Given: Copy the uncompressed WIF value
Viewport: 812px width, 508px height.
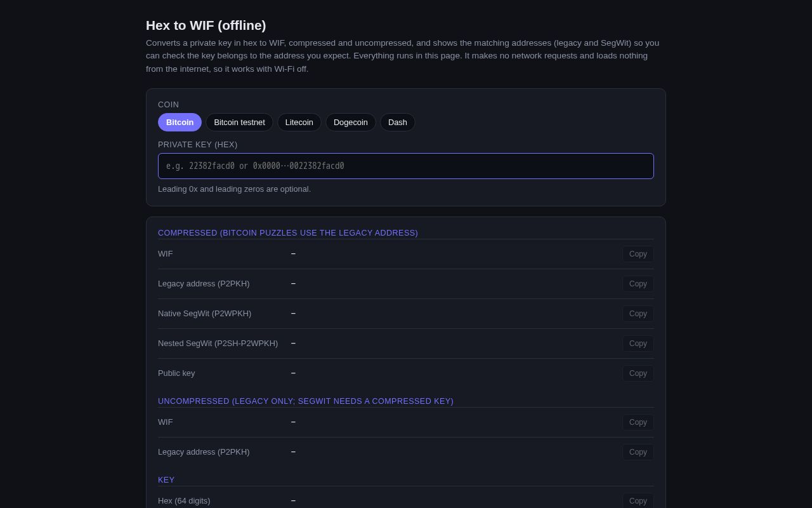Looking at the screenshot, I should [638, 422].
